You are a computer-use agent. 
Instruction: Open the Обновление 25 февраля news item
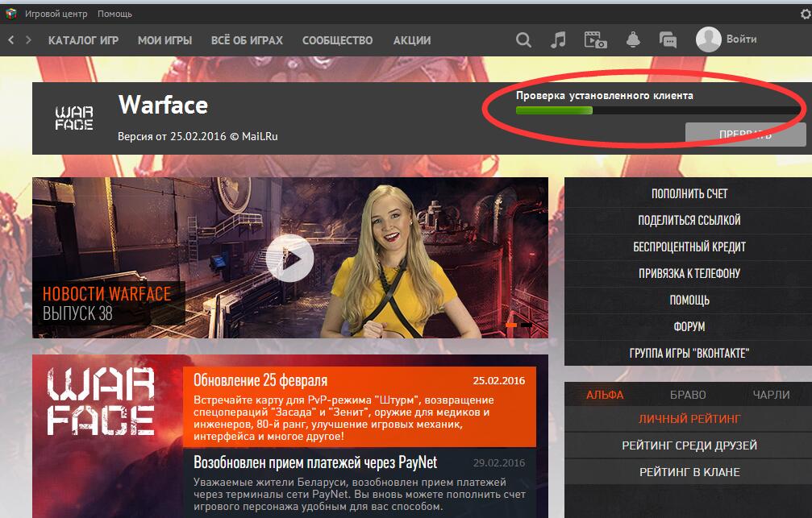click(x=360, y=407)
